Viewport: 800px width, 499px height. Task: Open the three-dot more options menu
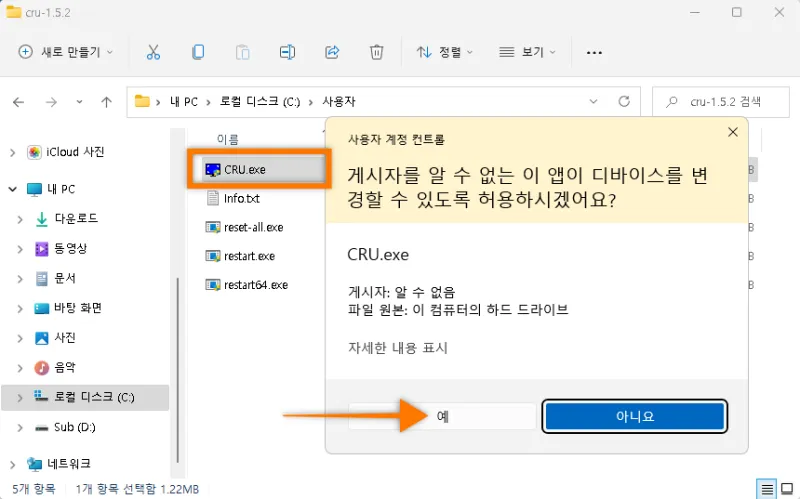pyautogui.click(x=594, y=53)
